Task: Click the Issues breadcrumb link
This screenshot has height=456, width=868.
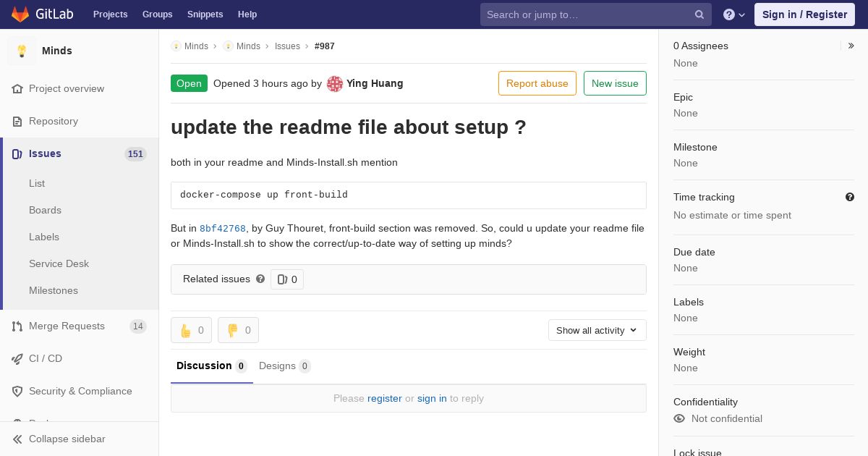Action: coord(287,46)
